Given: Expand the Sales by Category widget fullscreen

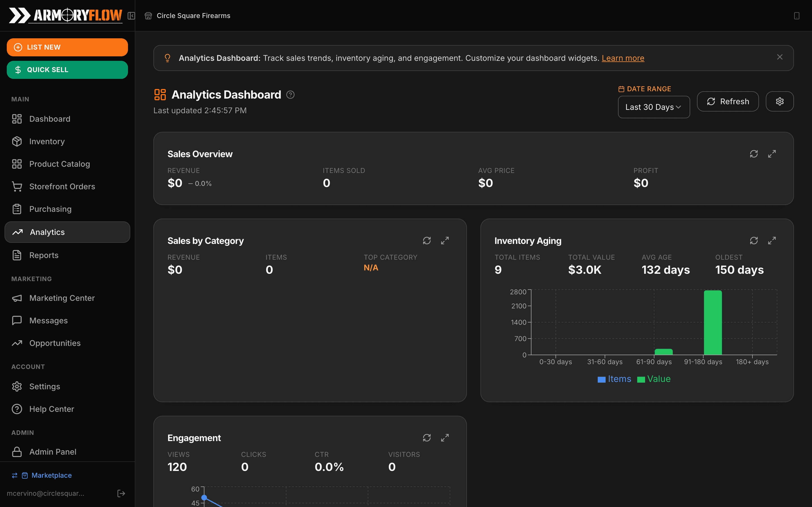Looking at the screenshot, I should click(x=445, y=241).
